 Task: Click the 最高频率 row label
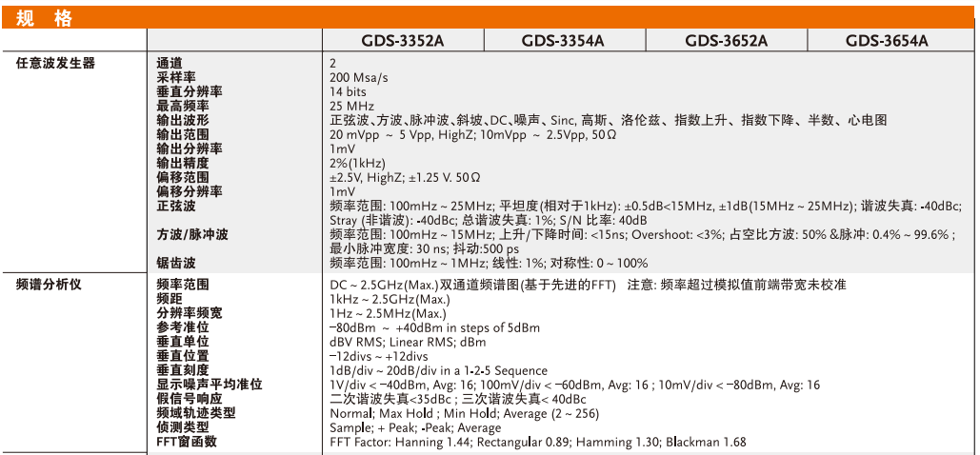[183, 107]
